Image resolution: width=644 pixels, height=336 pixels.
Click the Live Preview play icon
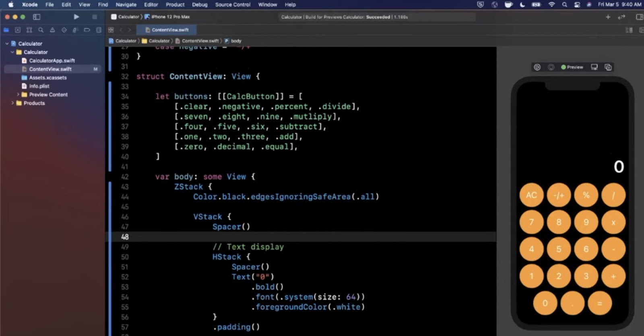[x=537, y=67]
